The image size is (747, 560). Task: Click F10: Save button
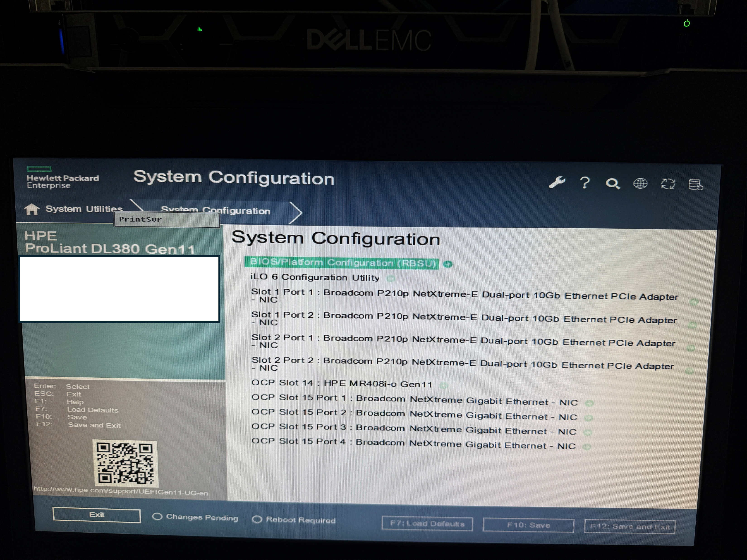coord(528,525)
